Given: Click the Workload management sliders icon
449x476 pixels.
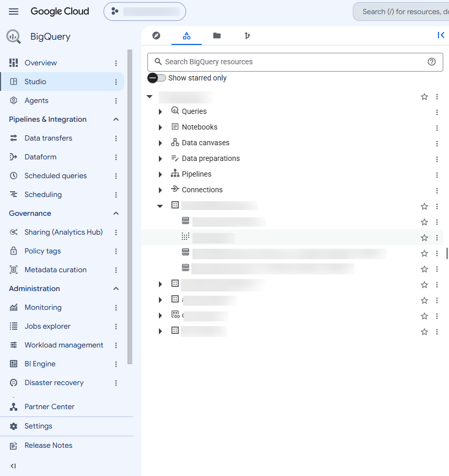Looking at the screenshot, I should (x=14, y=345).
